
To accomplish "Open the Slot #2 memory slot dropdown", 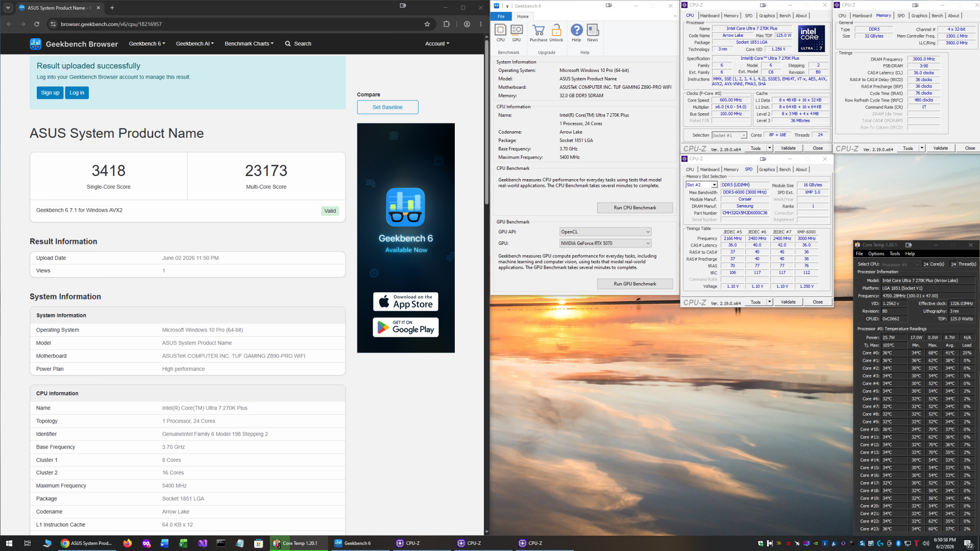I will pyautogui.click(x=701, y=185).
